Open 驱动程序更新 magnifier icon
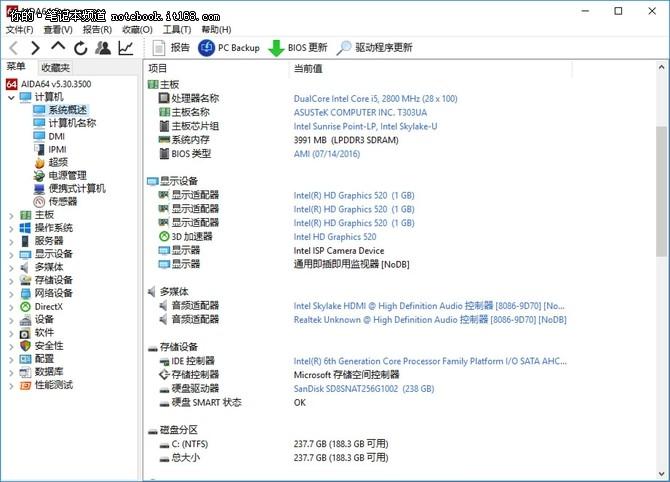Viewport: 670px width, 482px height. (x=344, y=48)
